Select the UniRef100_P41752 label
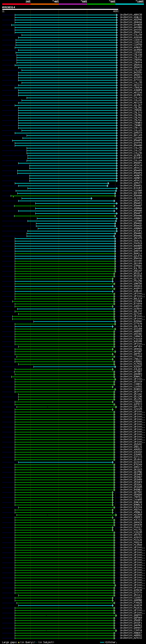Screen dimensions: 146x644 (x=131, y=530)
